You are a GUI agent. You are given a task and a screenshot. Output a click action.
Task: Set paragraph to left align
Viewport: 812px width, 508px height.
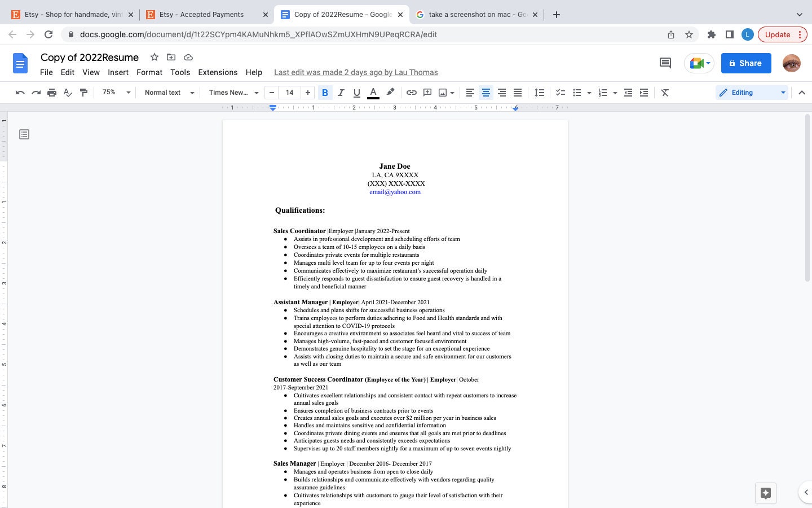(x=470, y=93)
